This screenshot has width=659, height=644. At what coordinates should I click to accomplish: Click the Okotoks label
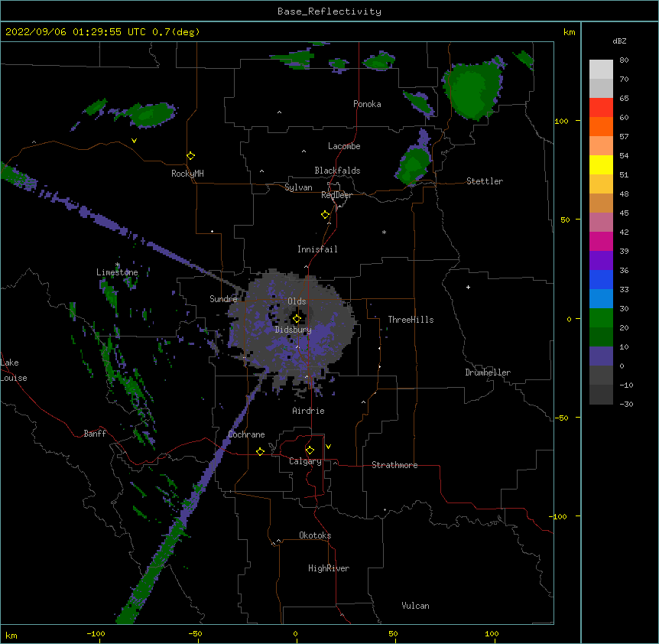[x=315, y=535]
